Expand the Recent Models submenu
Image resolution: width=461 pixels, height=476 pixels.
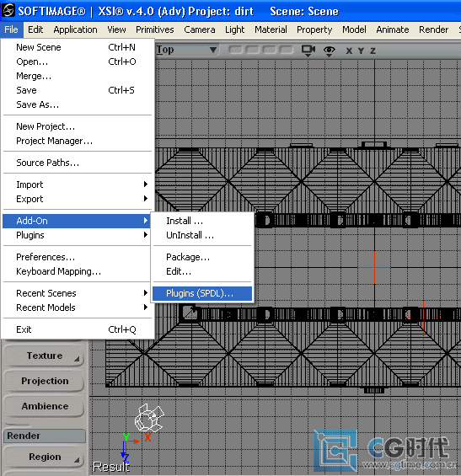click(x=78, y=308)
